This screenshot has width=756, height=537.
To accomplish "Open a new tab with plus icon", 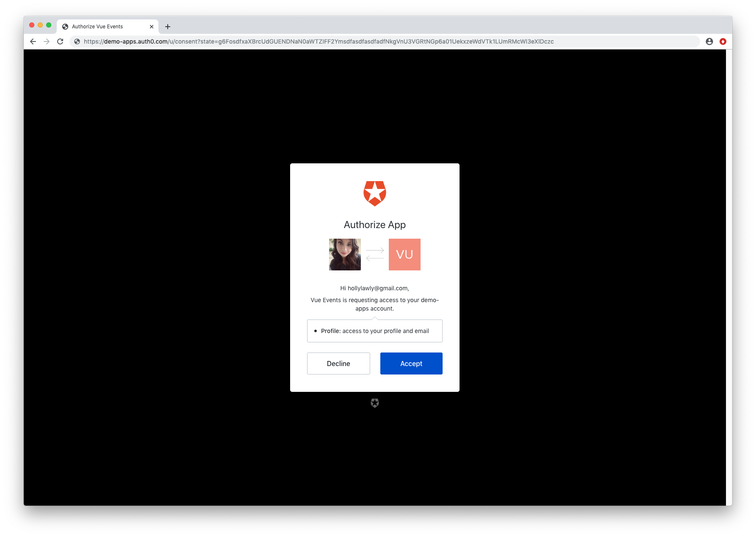I will [x=168, y=27].
